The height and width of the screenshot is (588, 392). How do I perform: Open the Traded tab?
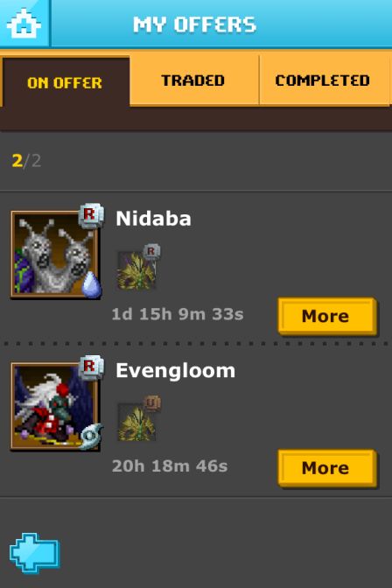click(x=194, y=80)
